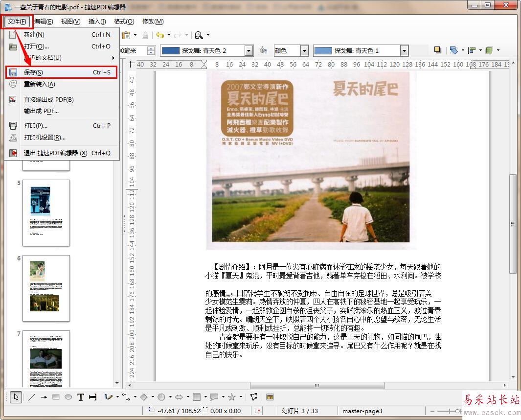This screenshot has height=420, width=521.
Task: Choose 重新装入(A) menu entry
Action: 62,84
